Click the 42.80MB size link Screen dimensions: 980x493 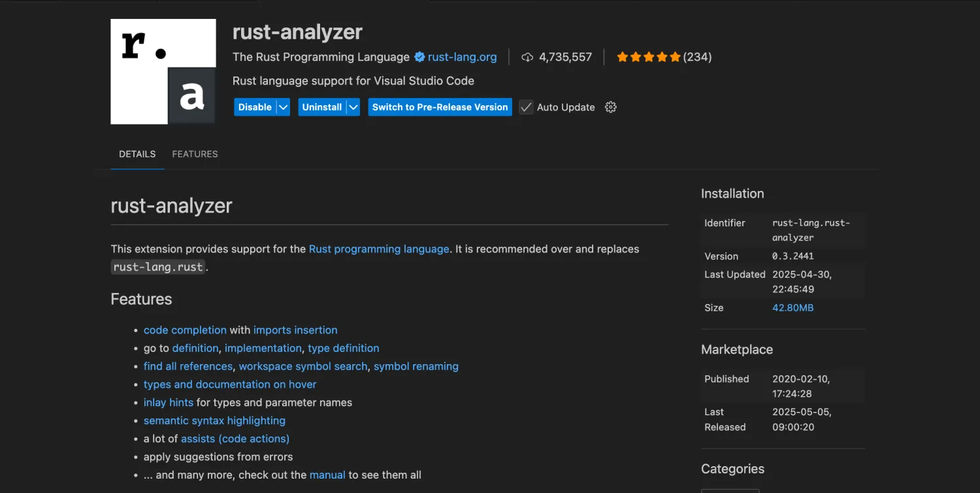[x=793, y=307]
